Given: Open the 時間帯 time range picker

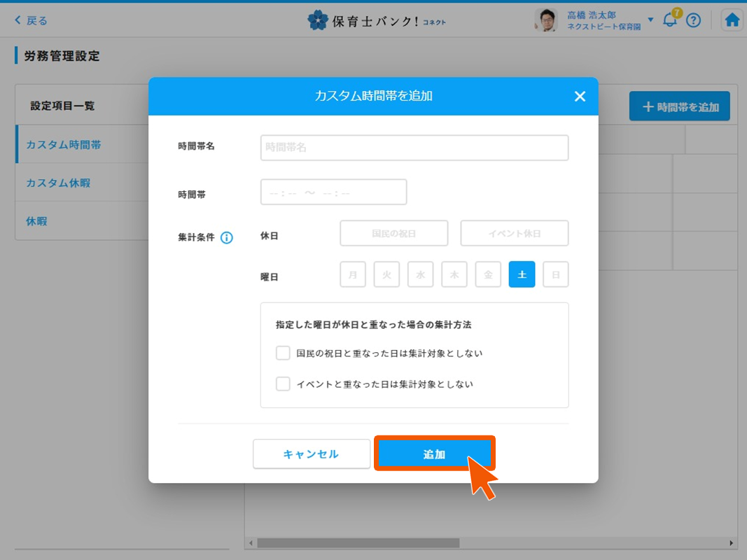Looking at the screenshot, I should pos(333,192).
